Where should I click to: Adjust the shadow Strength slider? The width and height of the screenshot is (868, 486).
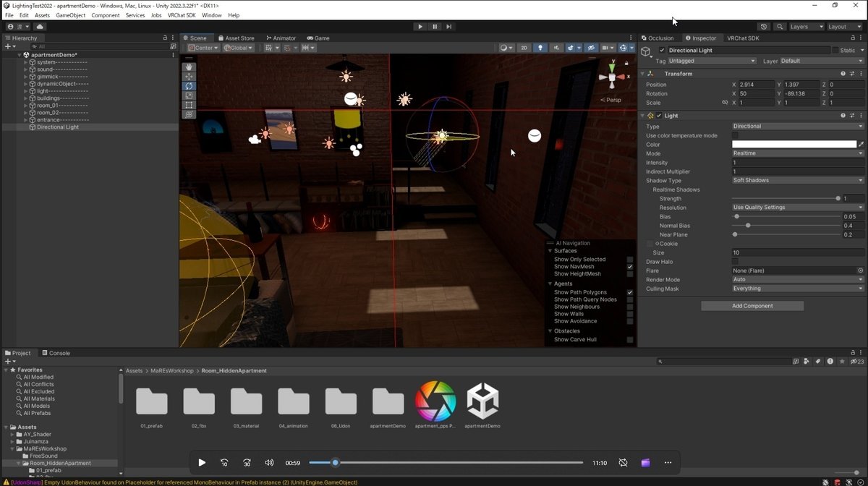click(x=786, y=198)
